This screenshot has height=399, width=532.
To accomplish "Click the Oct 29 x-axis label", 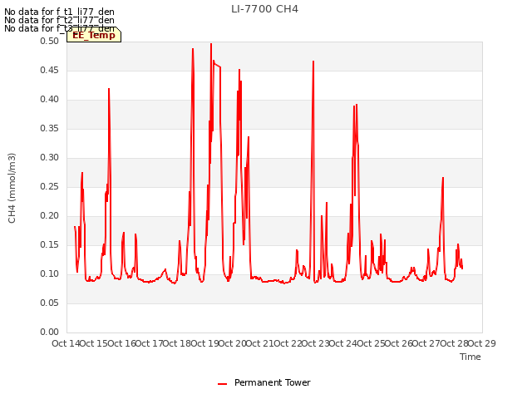I will point(482,343).
